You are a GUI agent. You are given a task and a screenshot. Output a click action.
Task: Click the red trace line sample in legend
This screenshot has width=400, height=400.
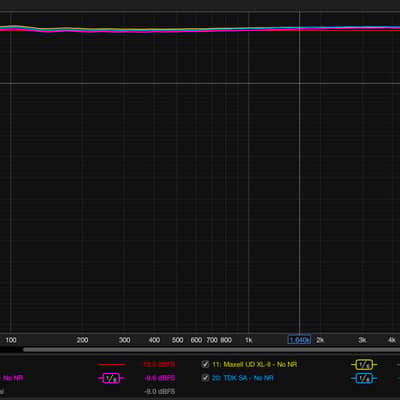click(111, 365)
